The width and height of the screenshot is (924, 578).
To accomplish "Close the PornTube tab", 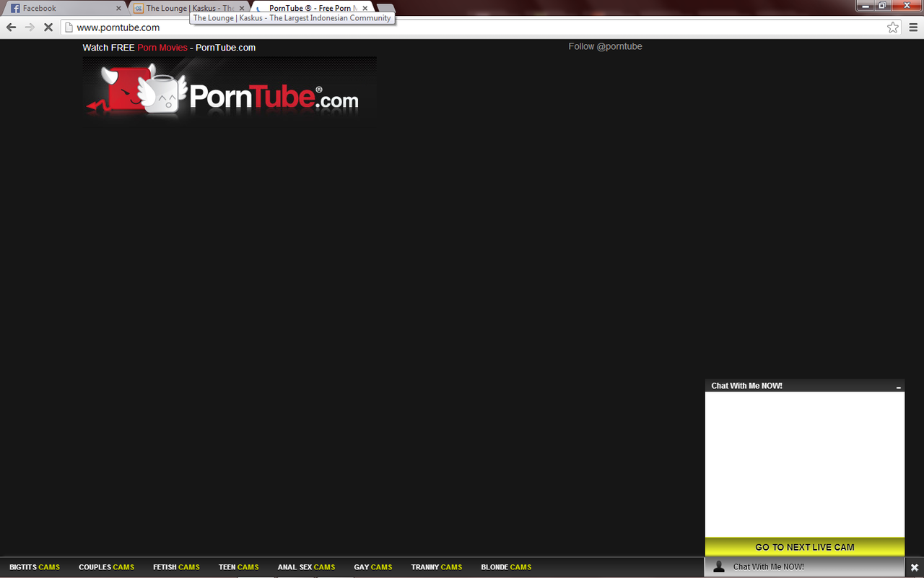I will coord(365,9).
